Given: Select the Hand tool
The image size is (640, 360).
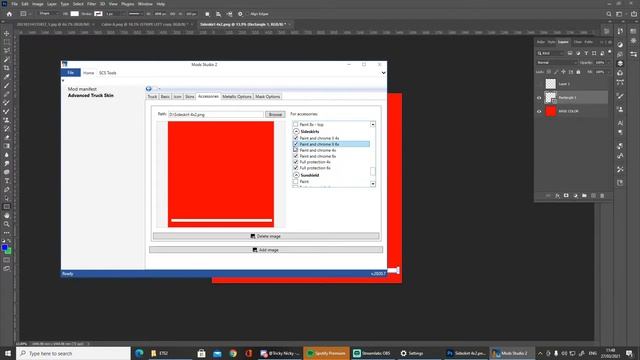Looking at the screenshot, I should pos(7,215).
